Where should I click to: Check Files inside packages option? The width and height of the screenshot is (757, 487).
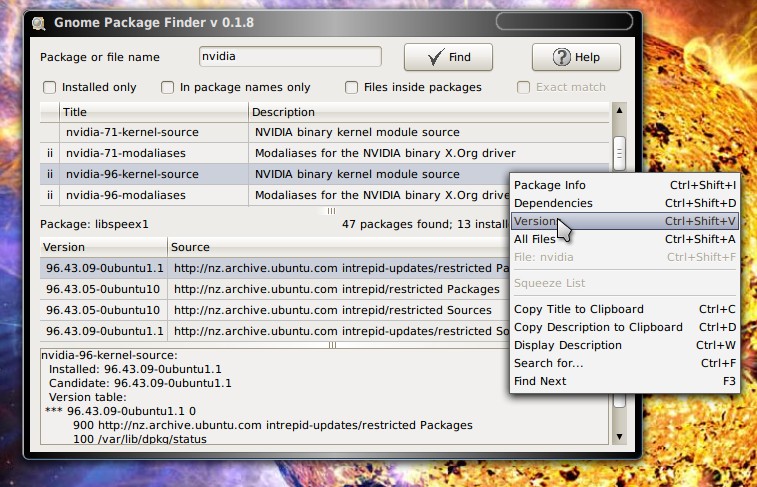pyautogui.click(x=351, y=87)
